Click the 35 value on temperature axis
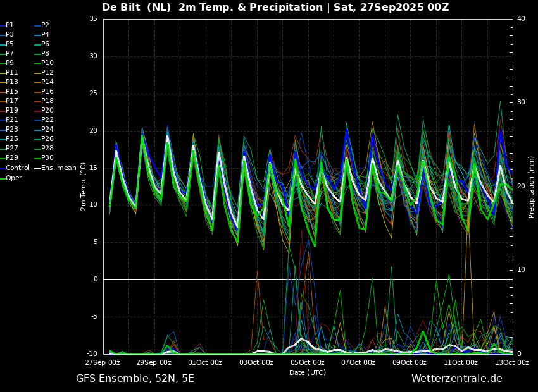538x392 pixels. (x=93, y=18)
